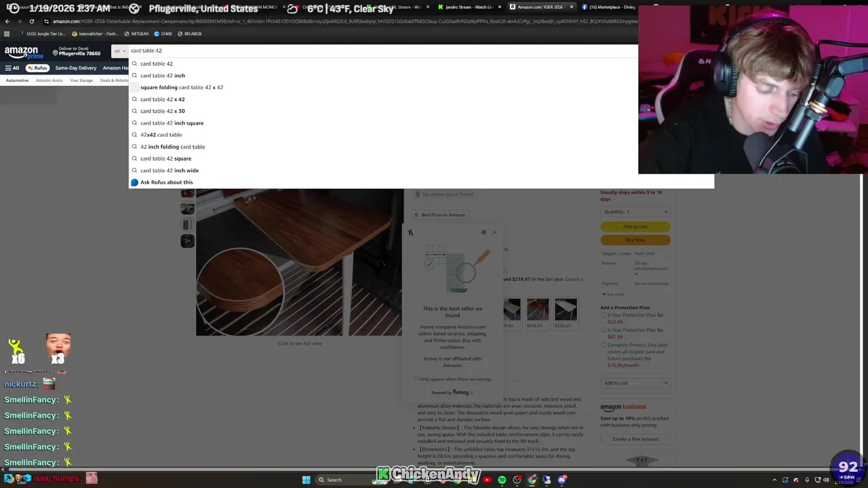Open the Quantity dropdown
This screenshot has height=488, width=868.
pos(635,211)
